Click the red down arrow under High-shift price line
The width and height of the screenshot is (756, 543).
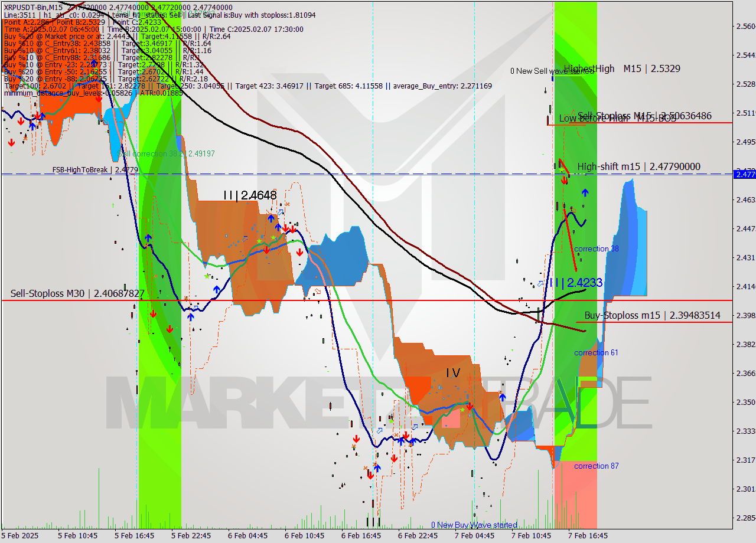[564, 181]
